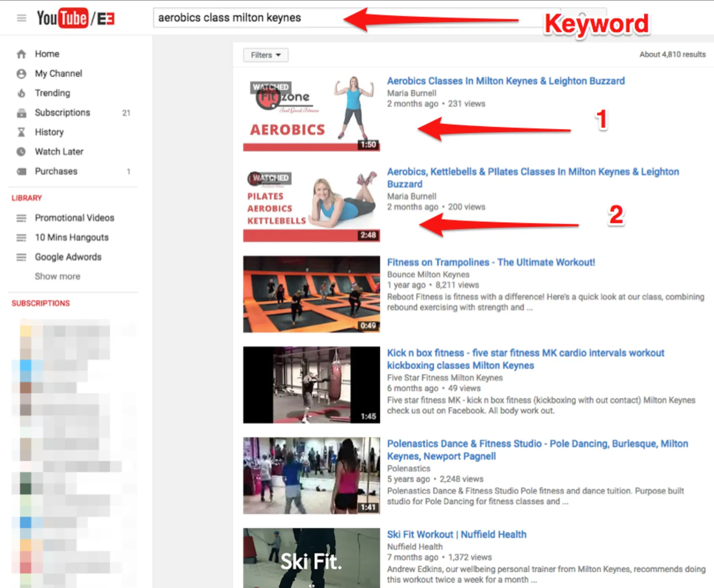Image resolution: width=714 pixels, height=588 pixels.
Task: Open the 10 Mins Hangouts playlist
Action: [x=71, y=237]
